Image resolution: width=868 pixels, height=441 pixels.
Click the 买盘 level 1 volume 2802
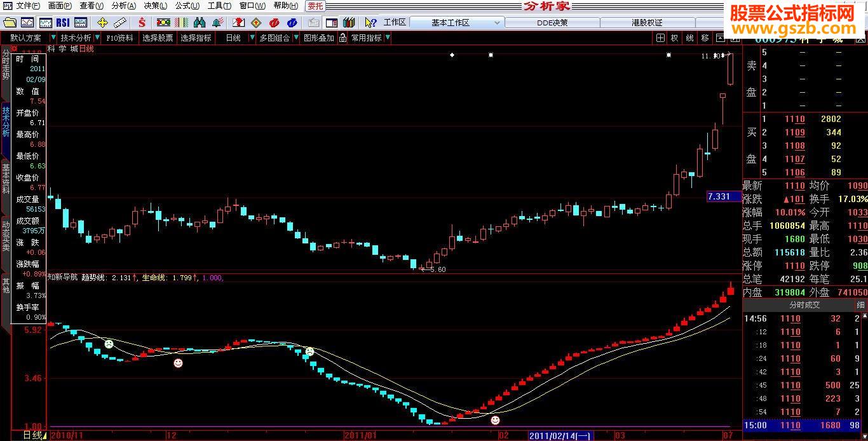pos(831,119)
